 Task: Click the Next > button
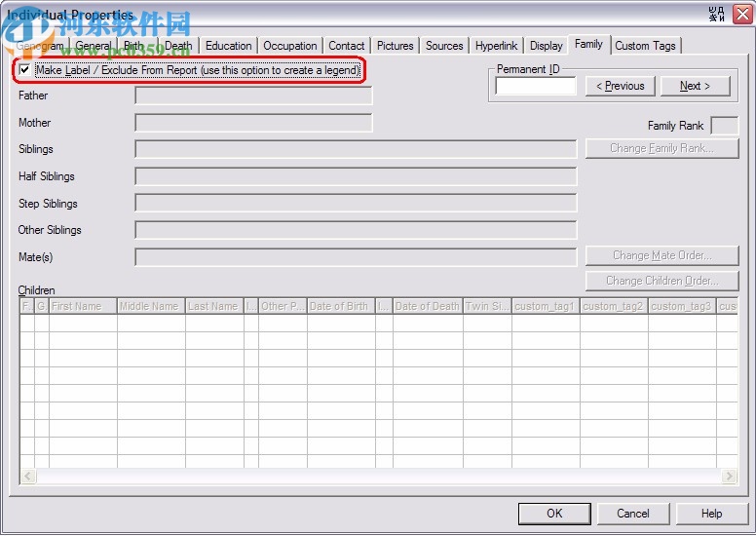pyautogui.click(x=695, y=86)
